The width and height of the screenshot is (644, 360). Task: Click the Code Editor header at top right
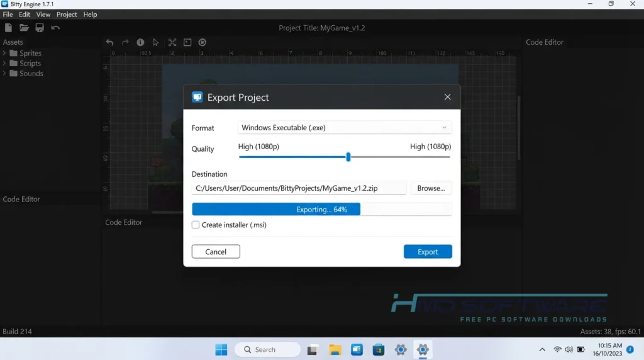tap(544, 42)
